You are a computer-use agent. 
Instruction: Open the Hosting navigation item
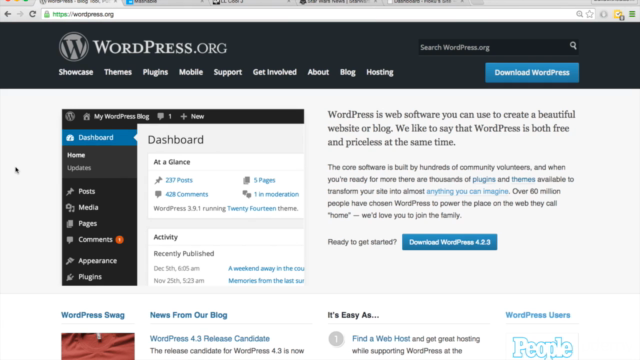pyautogui.click(x=380, y=72)
